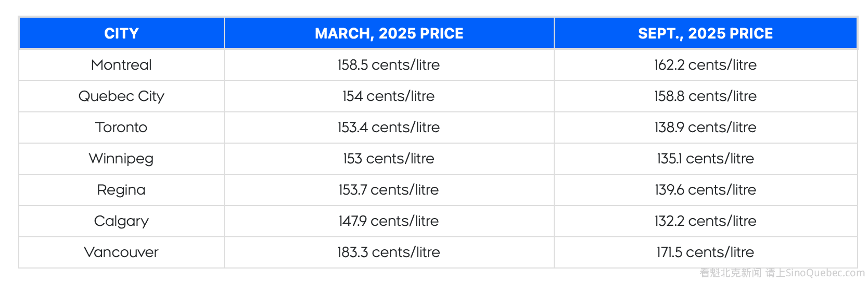Click the SEPT., 2025 PRICE column header

tap(705, 33)
